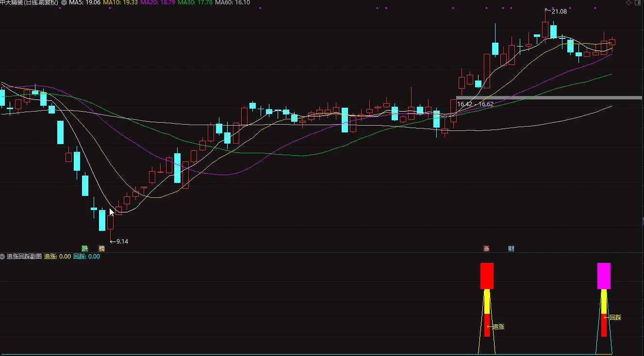
Task: Click the MA20: 18.79 indicator label
Action: (158, 2)
